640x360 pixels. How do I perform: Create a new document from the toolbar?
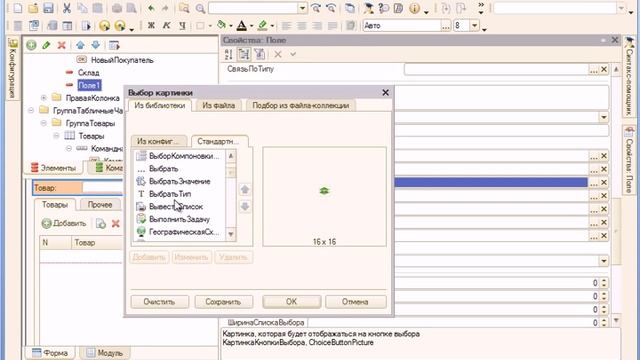[18, 8]
